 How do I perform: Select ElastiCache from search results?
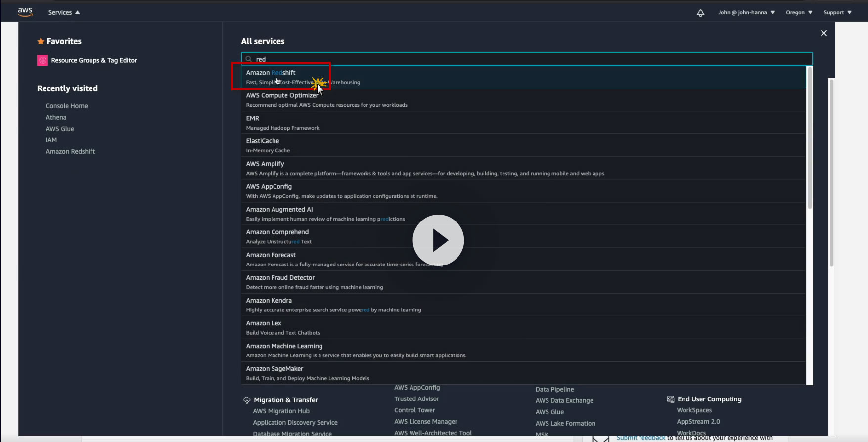(523, 145)
